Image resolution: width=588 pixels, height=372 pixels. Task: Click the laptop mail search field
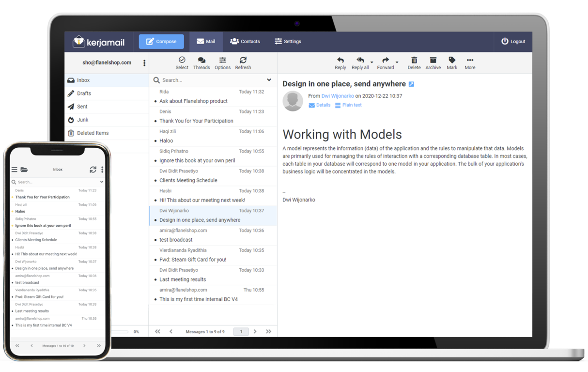[x=212, y=80]
